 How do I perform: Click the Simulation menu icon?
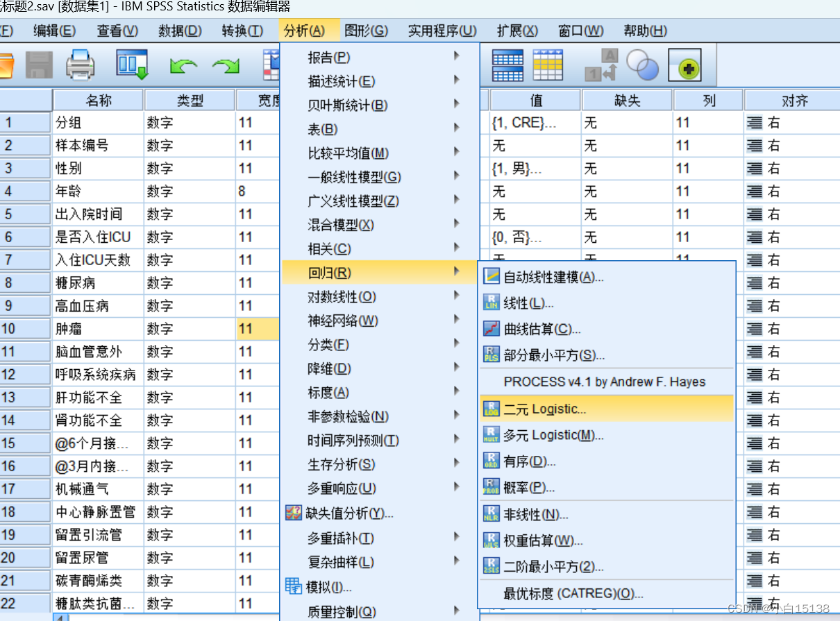click(x=294, y=586)
